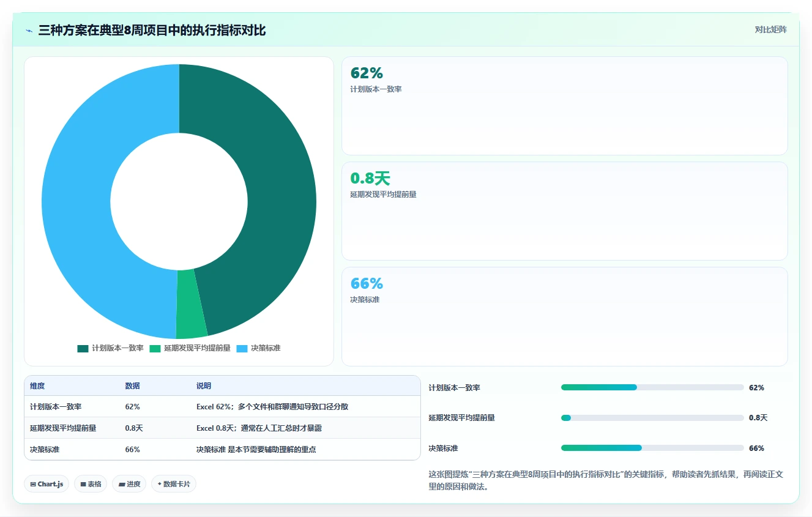The height and width of the screenshot is (517, 812).
Task: Select table cell 计划版本一致率
Action: pyautogui.click(x=56, y=406)
